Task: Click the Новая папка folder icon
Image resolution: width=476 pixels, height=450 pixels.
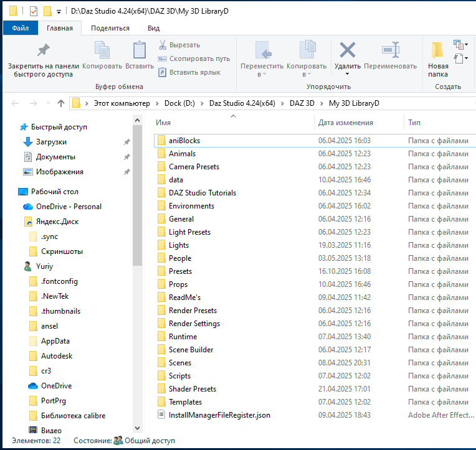Action: (x=437, y=50)
